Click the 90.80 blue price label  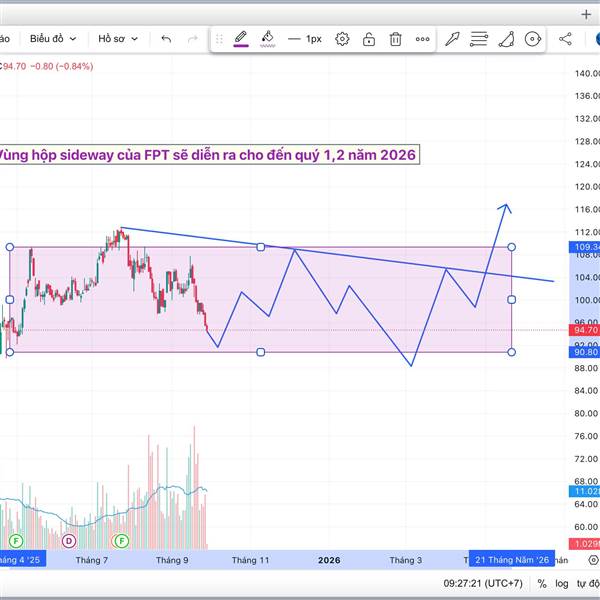click(585, 352)
